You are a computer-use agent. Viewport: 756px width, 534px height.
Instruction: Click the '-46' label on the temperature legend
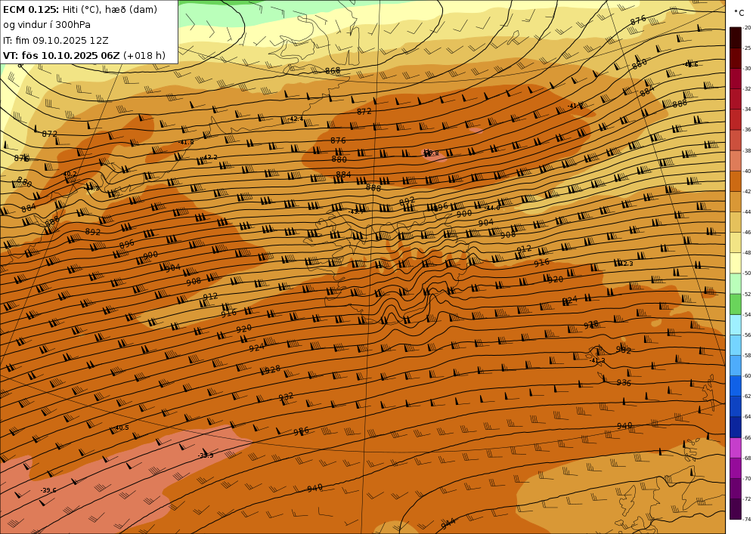pyautogui.click(x=748, y=233)
